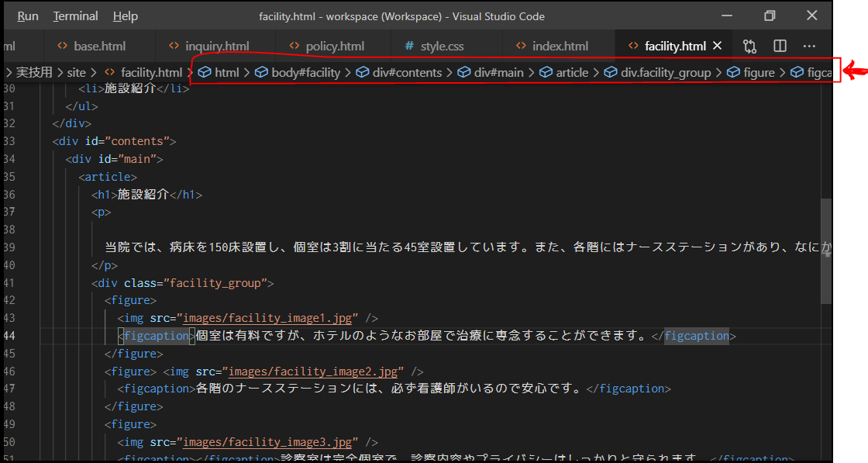The image size is (868, 463).
Task: Open source control changes icon
Action: point(749,46)
